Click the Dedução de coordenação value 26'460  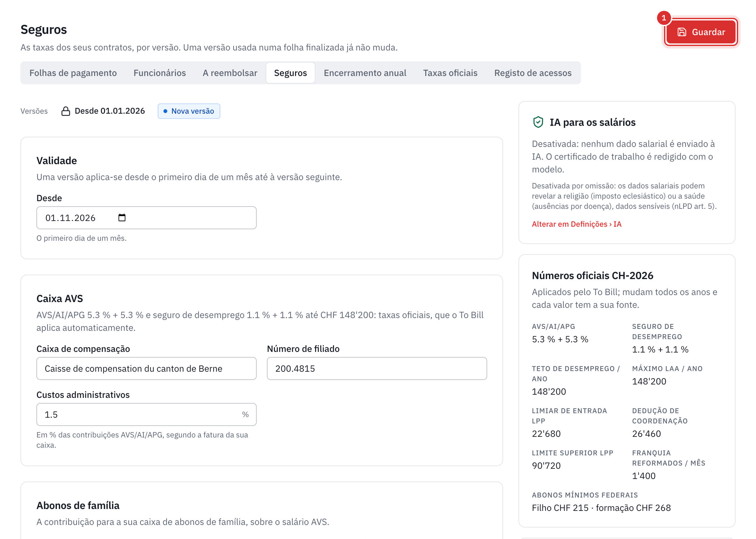point(646,433)
